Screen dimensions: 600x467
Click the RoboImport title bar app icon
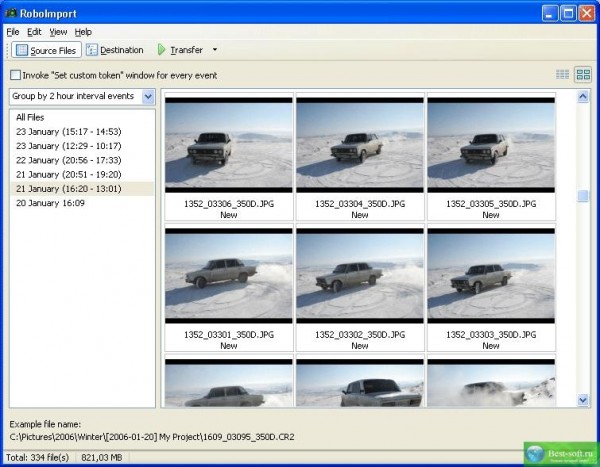click(12, 12)
